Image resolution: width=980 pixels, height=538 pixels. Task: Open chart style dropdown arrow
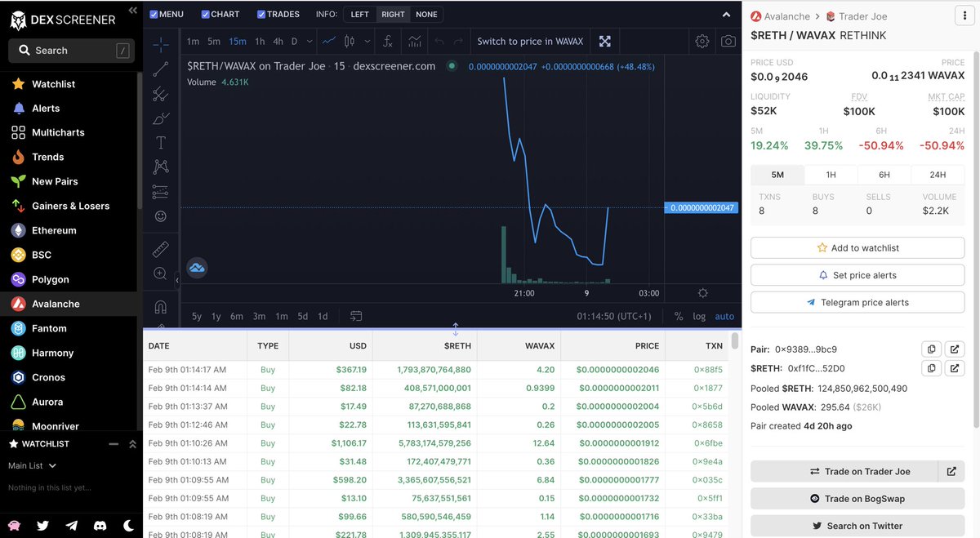click(x=367, y=41)
